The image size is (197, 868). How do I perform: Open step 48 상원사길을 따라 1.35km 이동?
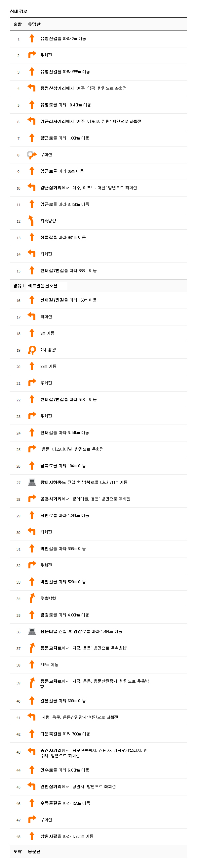coord(98,837)
